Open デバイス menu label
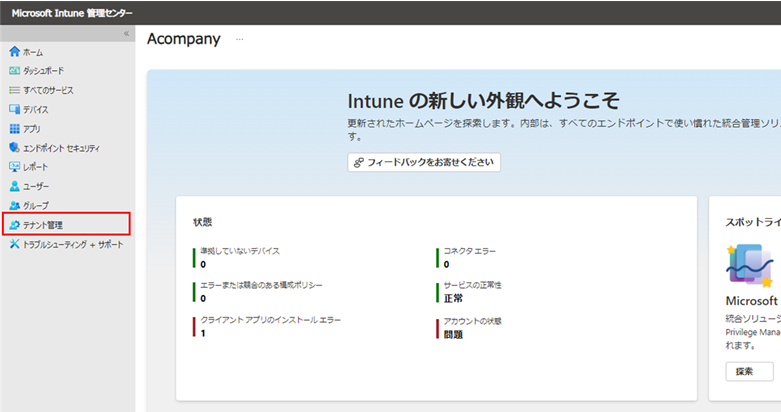The image size is (781, 412). (x=35, y=110)
